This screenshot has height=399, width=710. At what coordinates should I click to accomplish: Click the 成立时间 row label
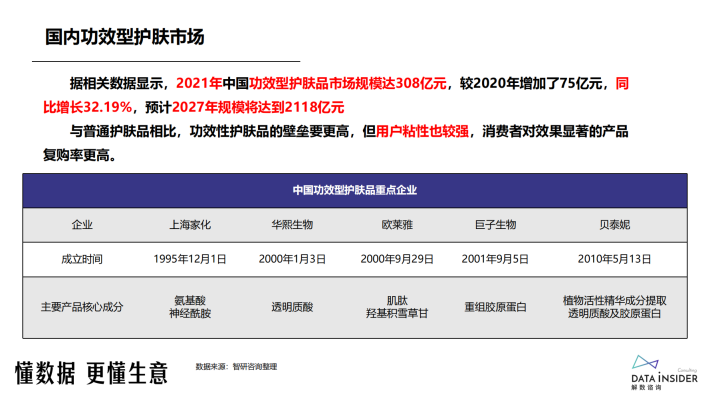[82, 260]
